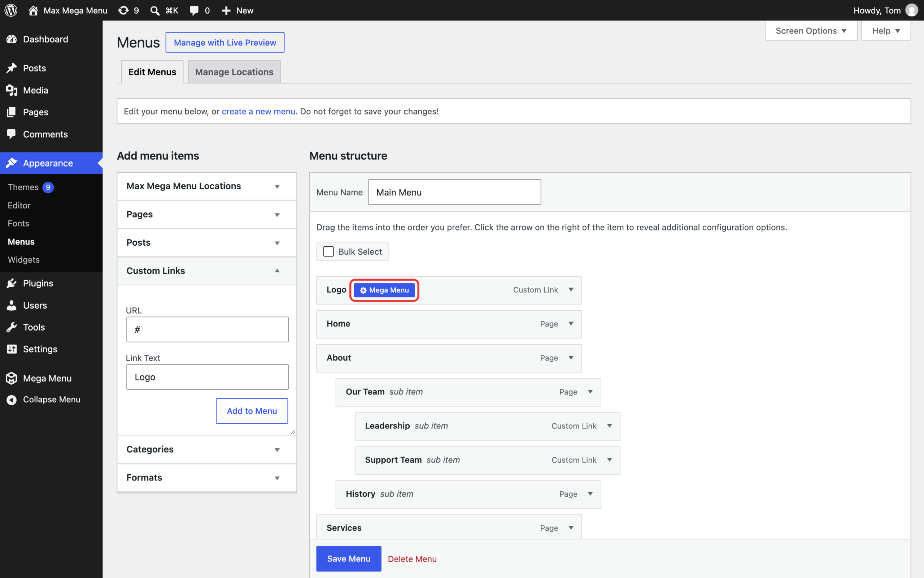Expand the Categories panel
The height and width of the screenshot is (578, 924).
[277, 449]
